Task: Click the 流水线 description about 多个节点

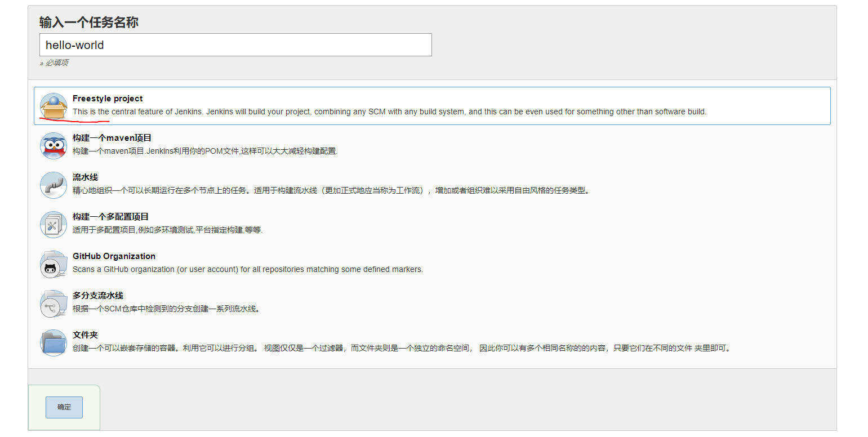Action: 331,190
